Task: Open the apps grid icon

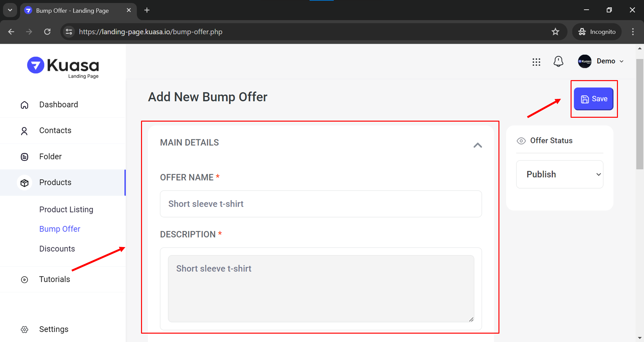Action: (536, 62)
